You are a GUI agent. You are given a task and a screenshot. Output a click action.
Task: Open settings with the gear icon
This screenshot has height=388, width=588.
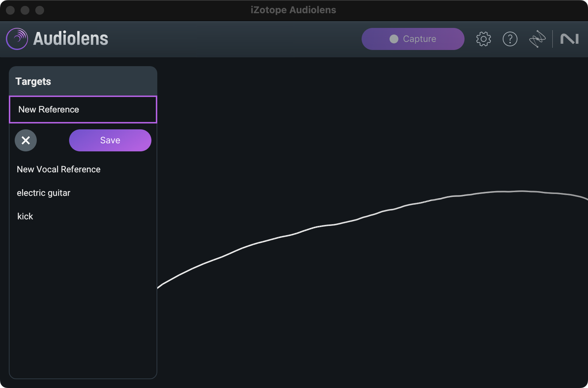click(484, 39)
